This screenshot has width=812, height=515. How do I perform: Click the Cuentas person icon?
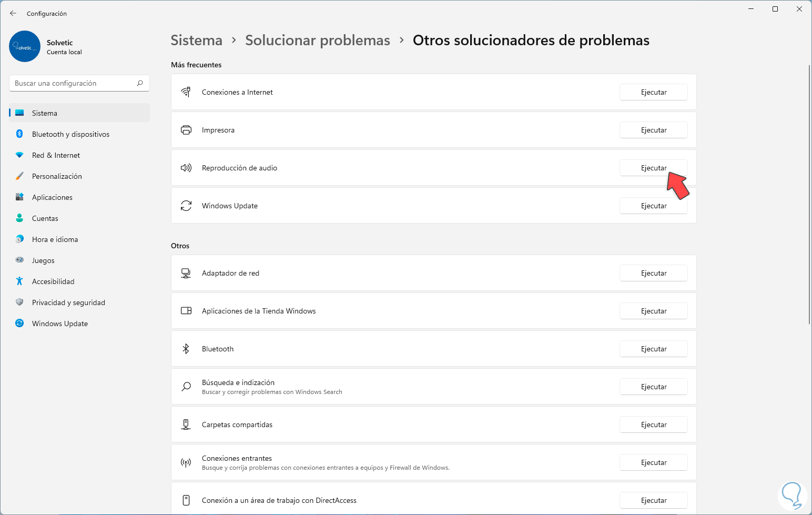point(19,218)
